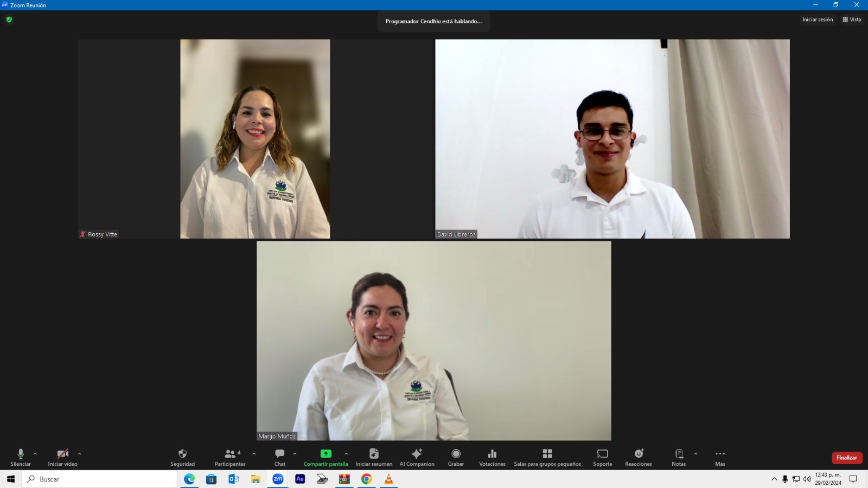Click the green encryption shield indicator
Image resolution: width=868 pixels, height=488 pixels.
[9, 20]
